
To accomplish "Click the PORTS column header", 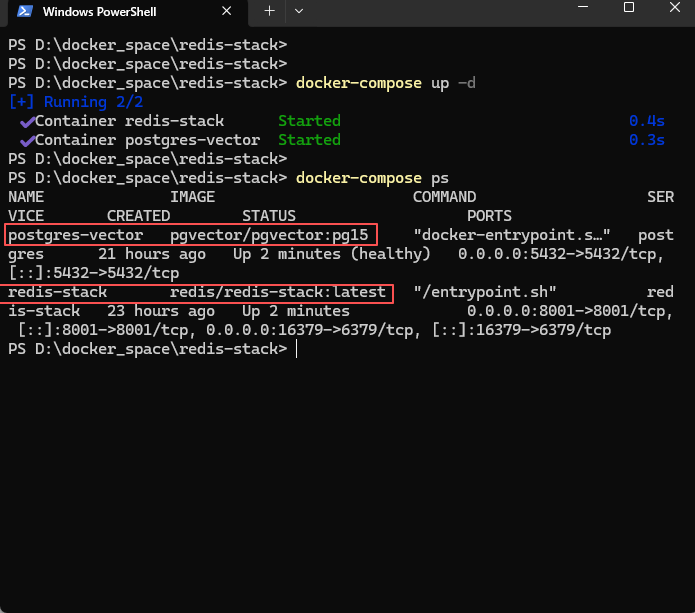I will [489, 216].
